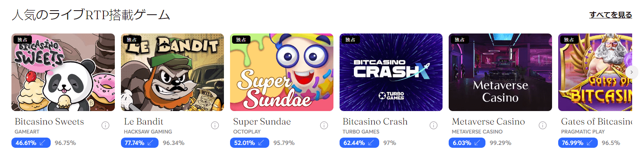Screen dimensions: 644x158
Task: Click the 76.99% live RTP badge
Action: click(578, 143)
